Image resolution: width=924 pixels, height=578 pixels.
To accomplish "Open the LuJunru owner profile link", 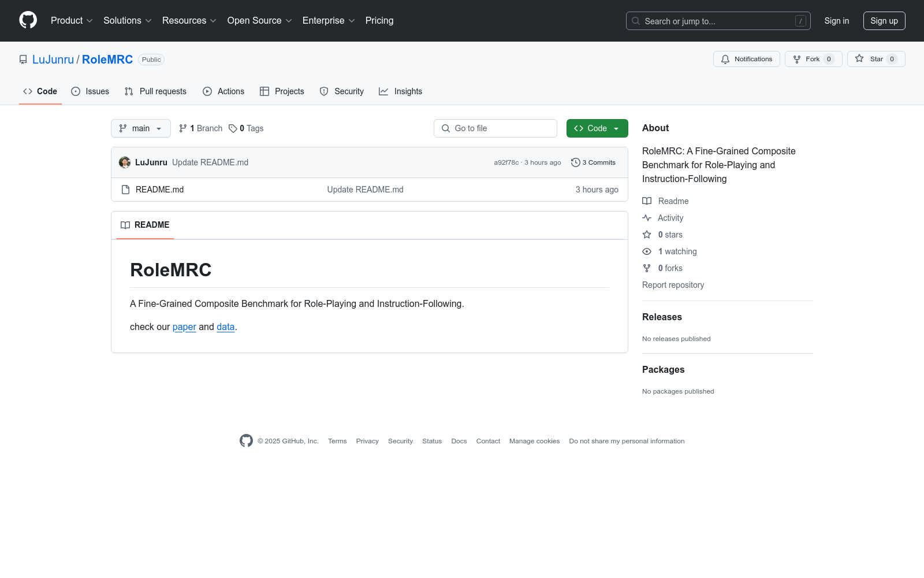I will [x=53, y=60].
